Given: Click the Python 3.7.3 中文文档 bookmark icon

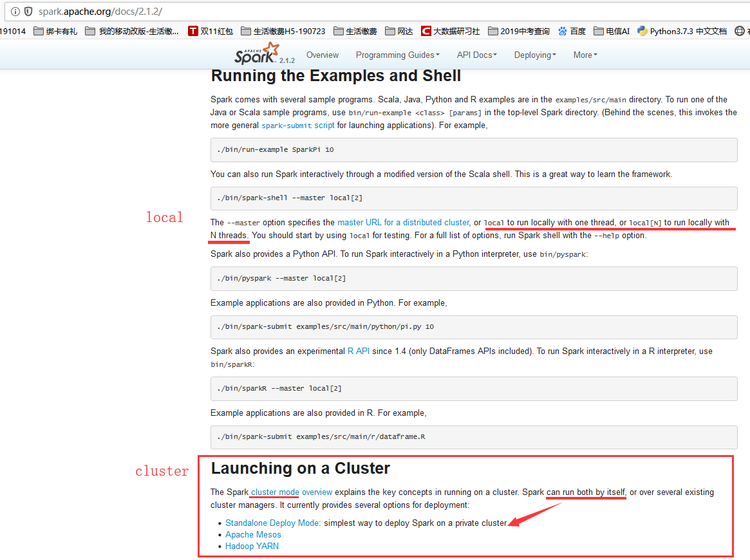Looking at the screenshot, I should tap(641, 30).
